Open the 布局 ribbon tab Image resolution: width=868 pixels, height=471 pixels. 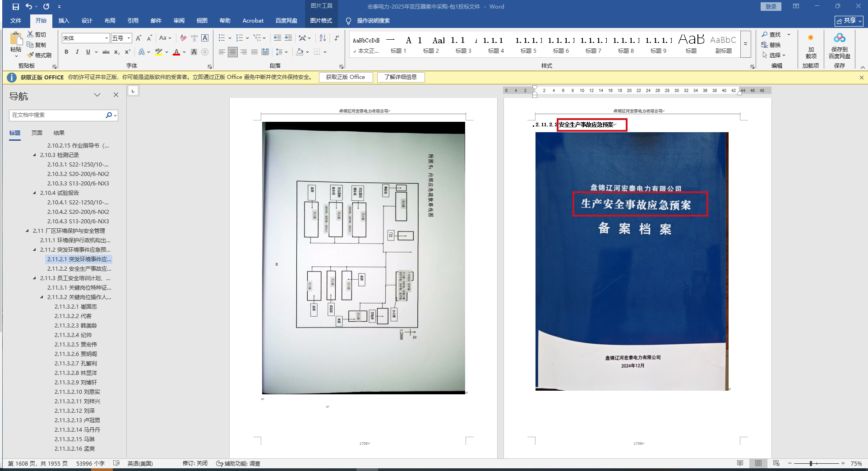[x=110, y=21]
